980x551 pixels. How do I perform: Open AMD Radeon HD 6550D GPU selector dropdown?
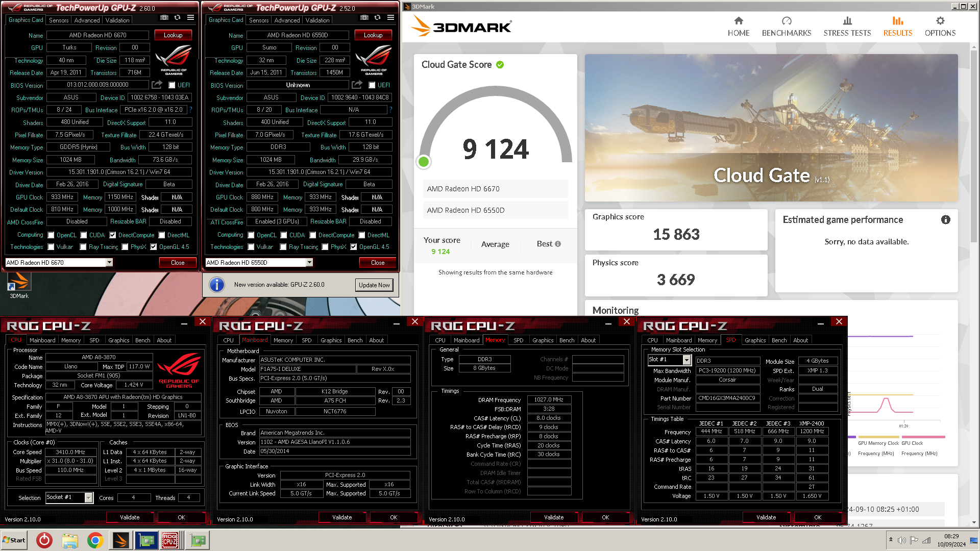pyautogui.click(x=309, y=262)
